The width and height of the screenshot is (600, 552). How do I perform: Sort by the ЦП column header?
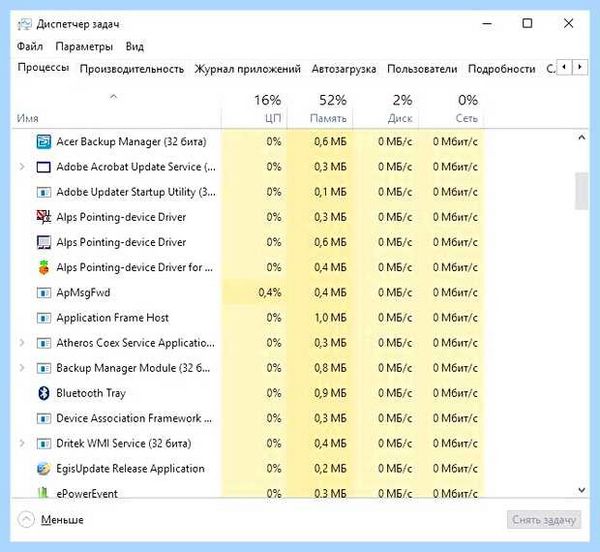pyautogui.click(x=255, y=109)
